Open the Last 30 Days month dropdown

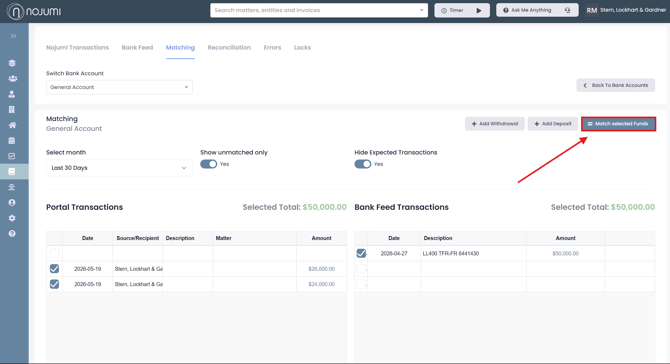(119, 168)
